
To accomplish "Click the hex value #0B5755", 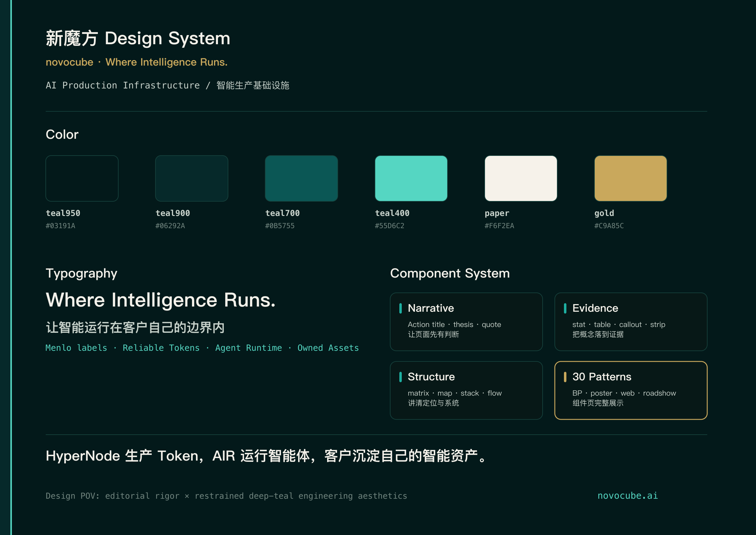I will [280, 226].
